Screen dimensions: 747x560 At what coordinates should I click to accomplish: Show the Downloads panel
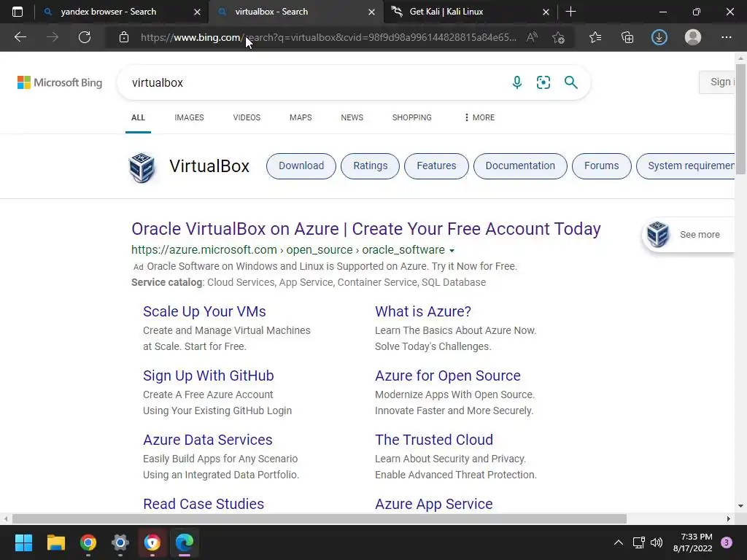(x=659, y=37)
